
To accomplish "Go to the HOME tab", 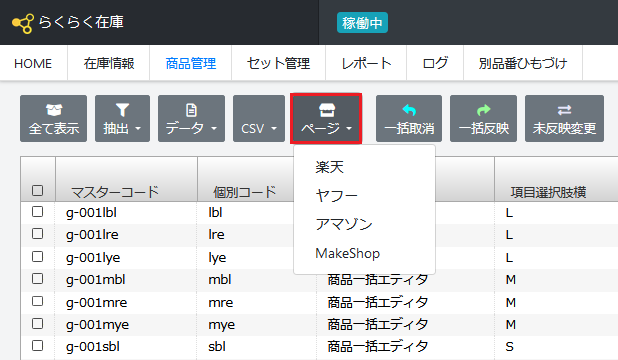I will [x=33, y=63].
